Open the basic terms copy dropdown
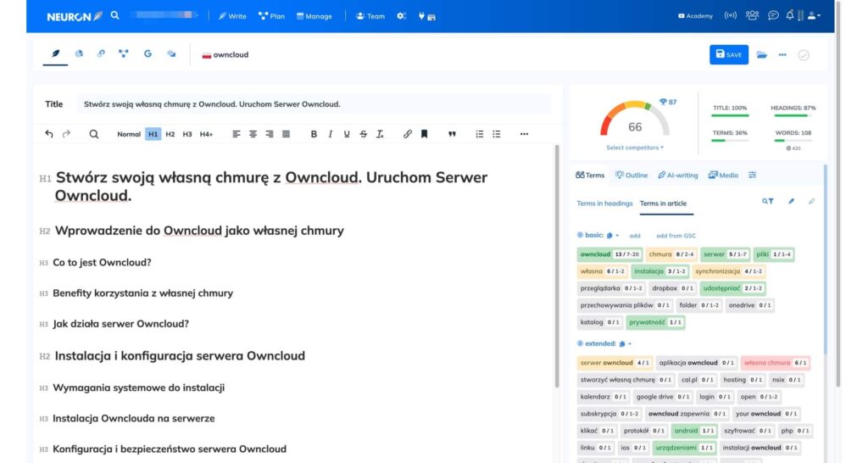The width and height of the screenshot is (868, 463). (x=612, y=236)
